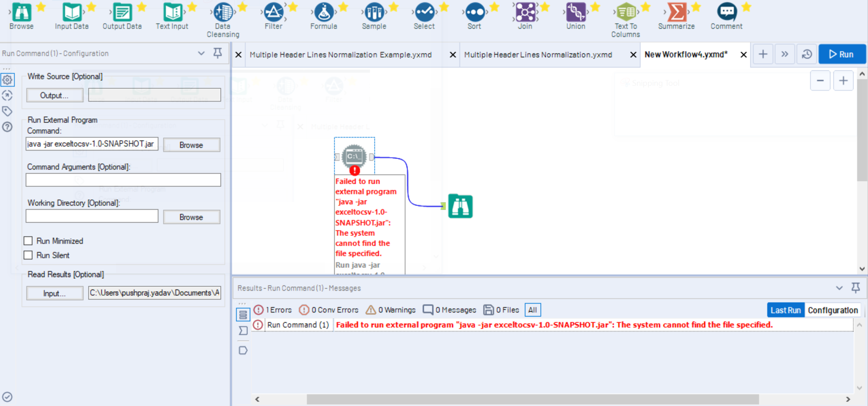The width and height of the screenshot is (868, 406).
Task: Toggle favorite star on Formula tool
Action: [343, 6]
